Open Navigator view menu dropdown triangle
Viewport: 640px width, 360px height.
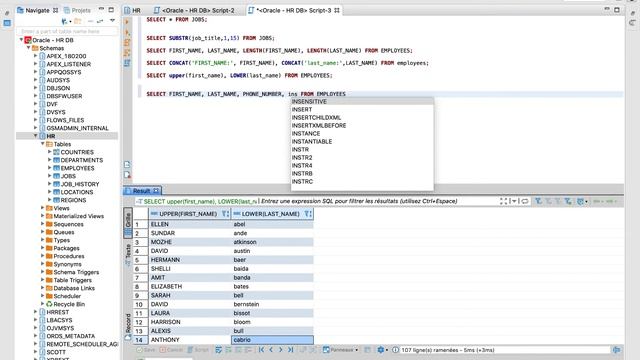[112, 21]
